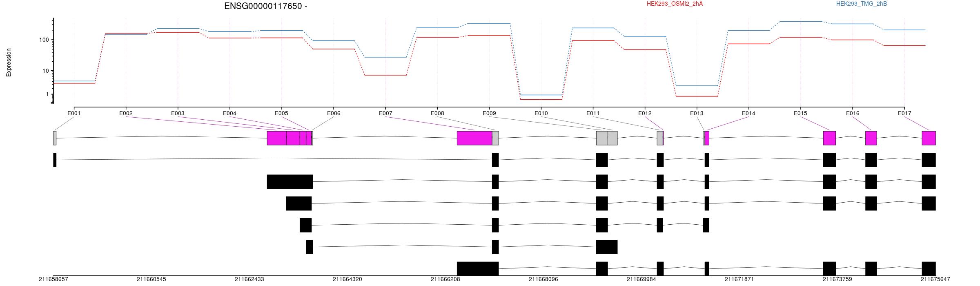Click exon label E016
980x286 pixels.
pyautogui.click(x=852, y=113)
